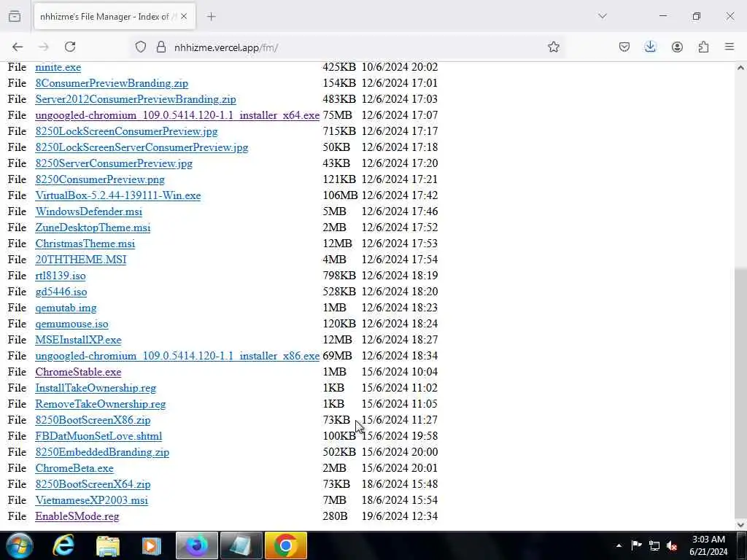747x560 pixels.
Task: Open 8250ServerConsumerPreview.jpg link
Action: [114, 163]
